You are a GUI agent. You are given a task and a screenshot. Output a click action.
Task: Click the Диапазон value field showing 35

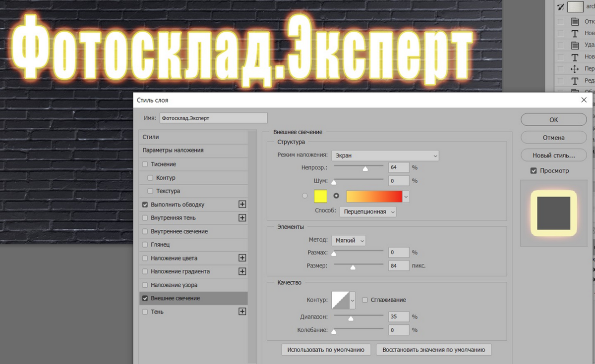(x=399, y=316)
